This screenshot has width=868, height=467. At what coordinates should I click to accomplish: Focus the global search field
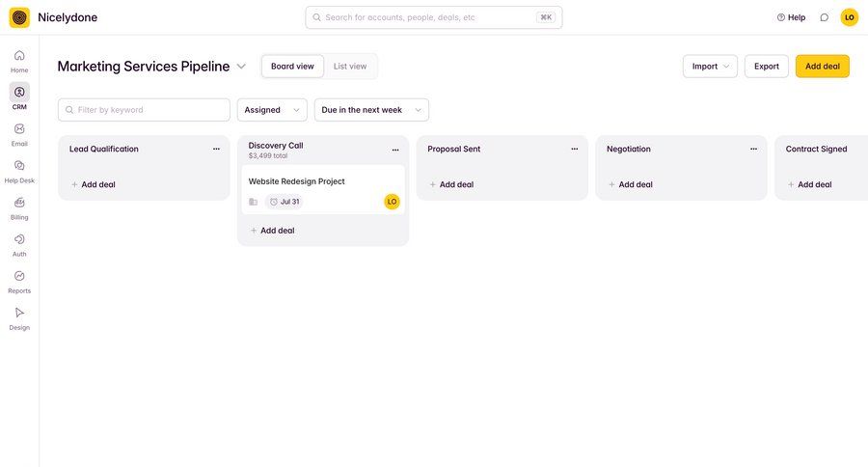tap(433, 17)
